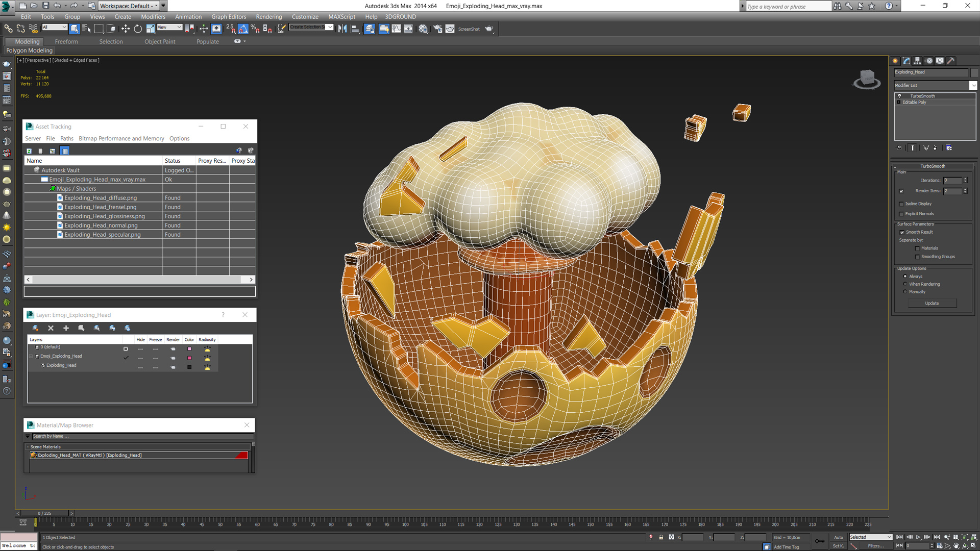The image size is (980, 551).
Task: Toggle the Render Iters checkbox
Action: (x=901, y=191)
